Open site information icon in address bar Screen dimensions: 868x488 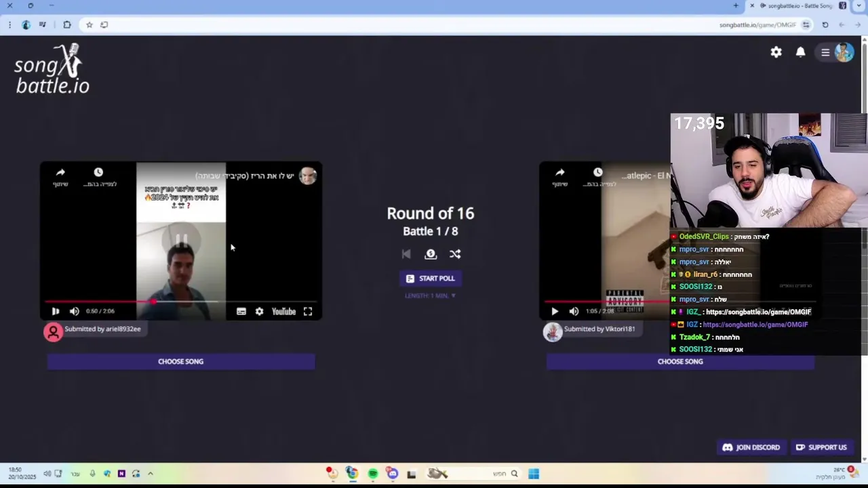(806, 25)
